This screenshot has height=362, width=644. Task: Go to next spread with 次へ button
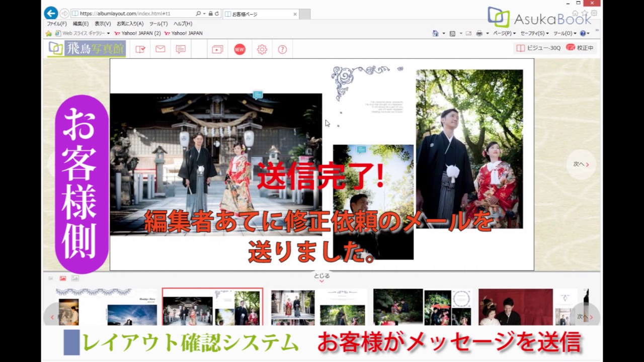pyautogui.click(x=581, y=164)
